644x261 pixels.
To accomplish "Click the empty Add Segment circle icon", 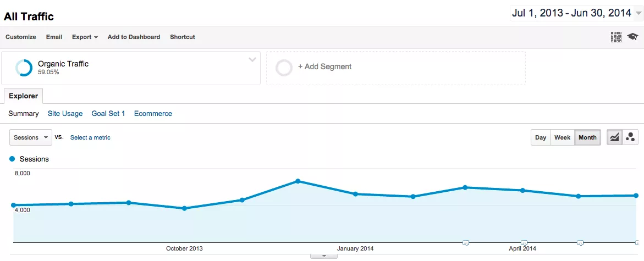I will (x=284, y=68).
